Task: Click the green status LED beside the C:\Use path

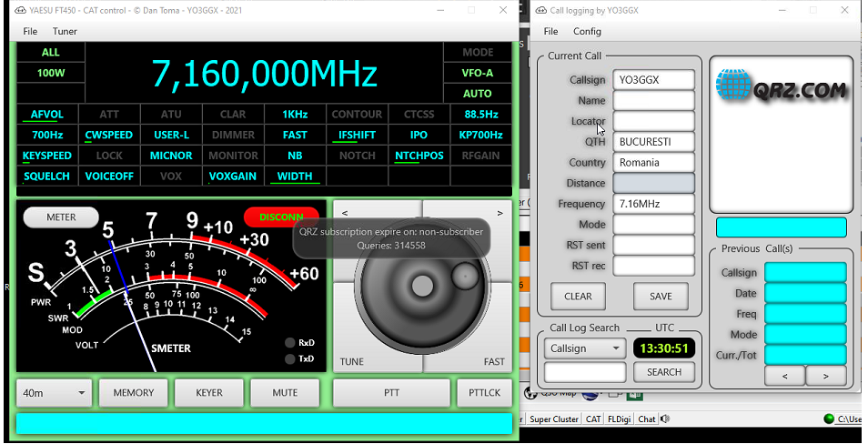Action: click(828, 419)
